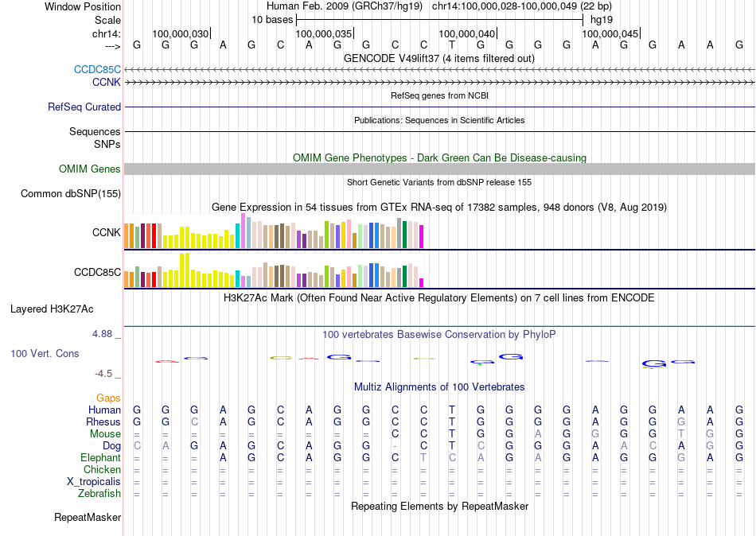
Task: Open the RefSeq genes from NCBI title
Action: (x=439, y=95)
